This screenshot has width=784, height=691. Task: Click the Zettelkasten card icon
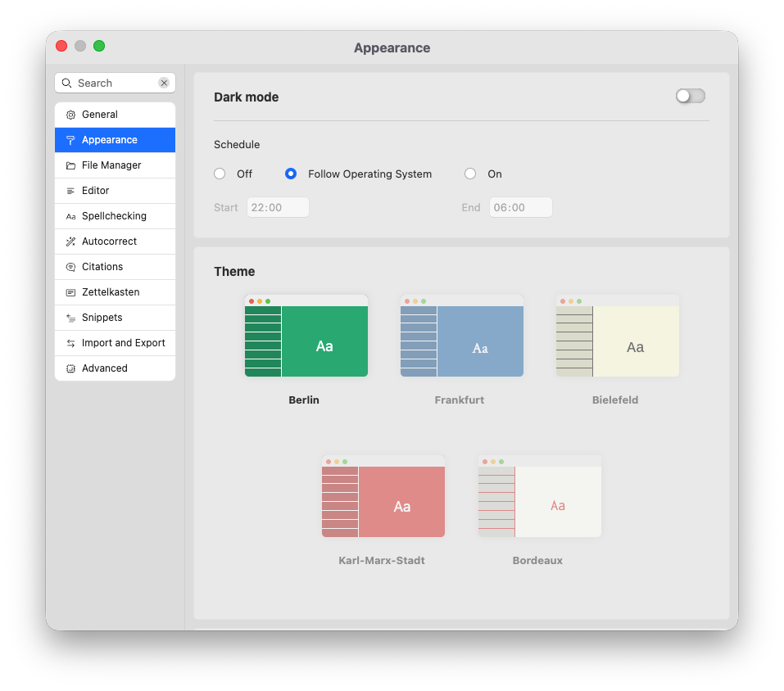point(70,292)
